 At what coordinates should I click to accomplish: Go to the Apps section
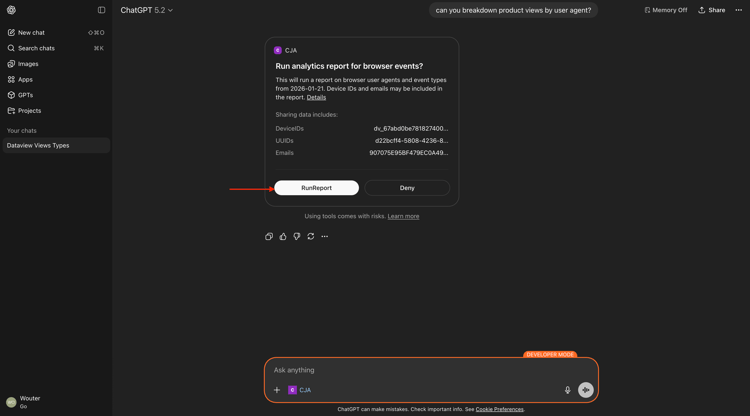tap(56, 79)
